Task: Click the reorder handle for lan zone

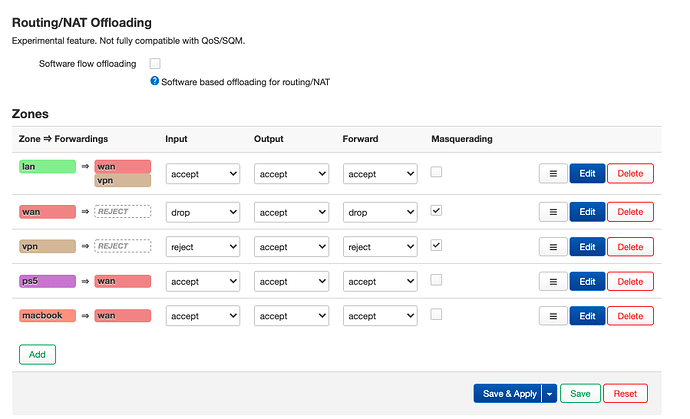Action: (x=553, y=173)
